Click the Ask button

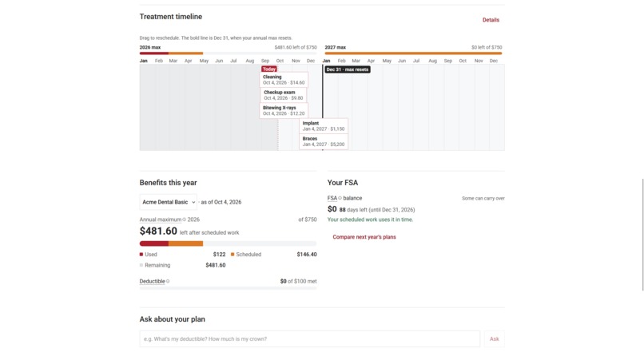[x=494, y=339]
